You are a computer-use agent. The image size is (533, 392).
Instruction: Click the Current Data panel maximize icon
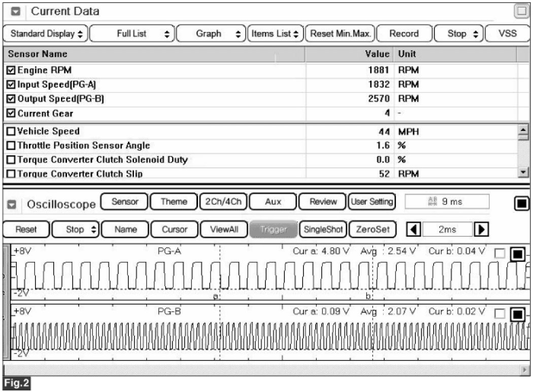[521, 12]
